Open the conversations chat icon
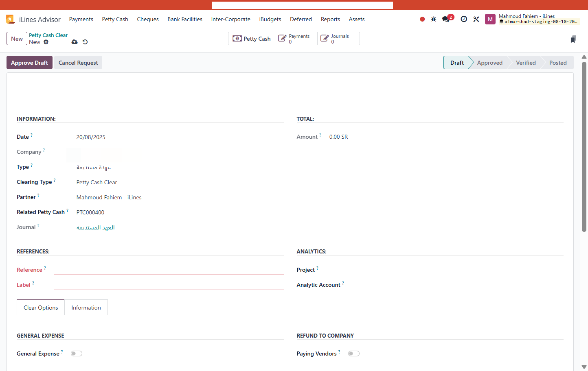This screenshot has width=588, height=371. pyautogui.click(x=446, y=19)
